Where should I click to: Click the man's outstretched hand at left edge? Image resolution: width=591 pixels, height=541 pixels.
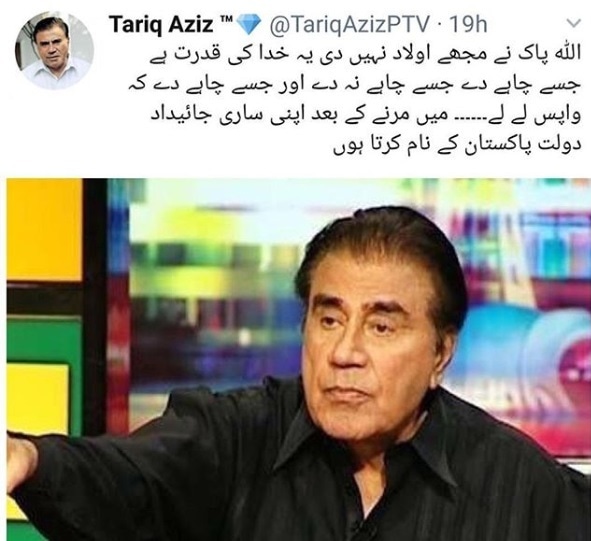click(21, 462)
